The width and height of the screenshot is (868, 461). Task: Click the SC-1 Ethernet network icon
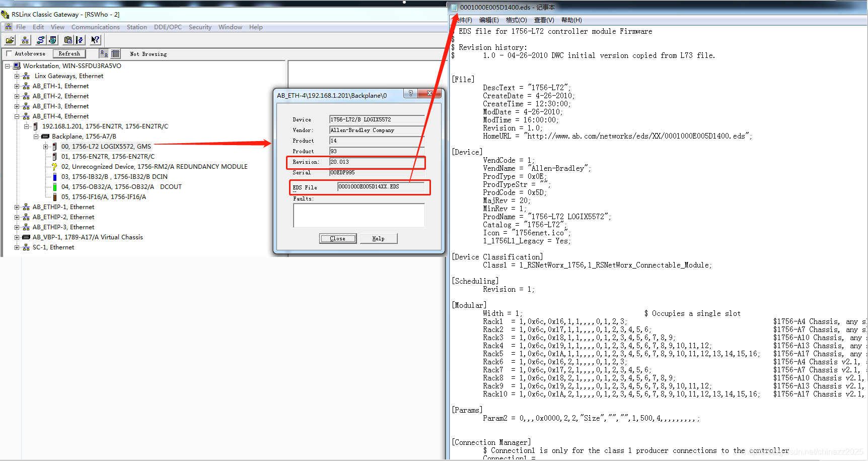26,247
